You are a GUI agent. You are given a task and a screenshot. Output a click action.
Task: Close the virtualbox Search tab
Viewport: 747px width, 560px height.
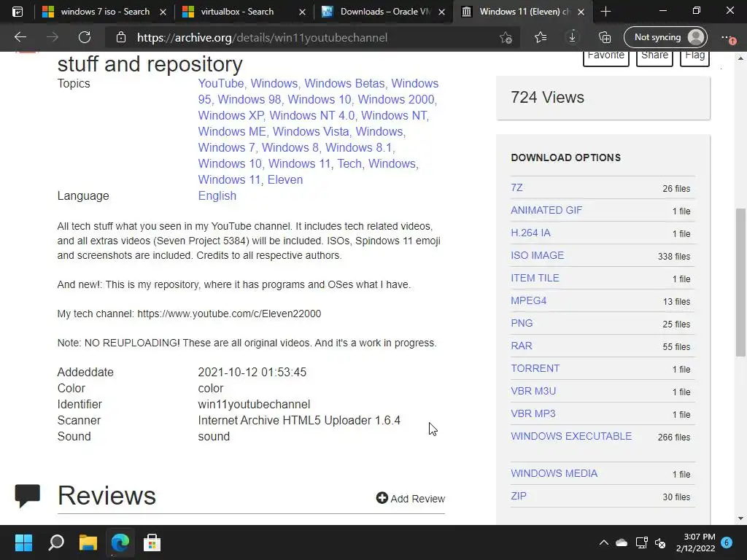pyautogui.click(x=302, y=12)
